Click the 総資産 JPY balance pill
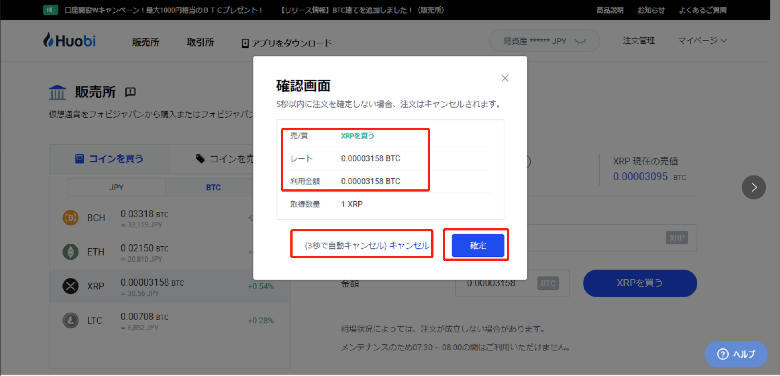The image size is (780, 376). coord(545,41)
